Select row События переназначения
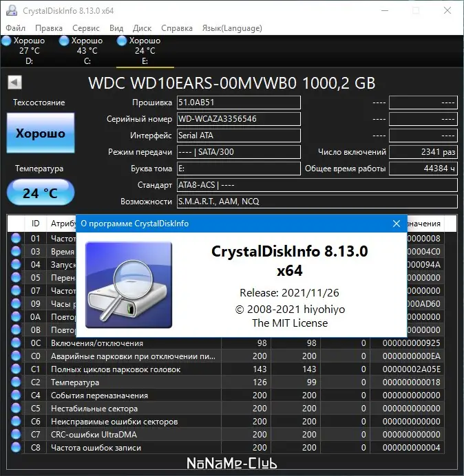 225,396
